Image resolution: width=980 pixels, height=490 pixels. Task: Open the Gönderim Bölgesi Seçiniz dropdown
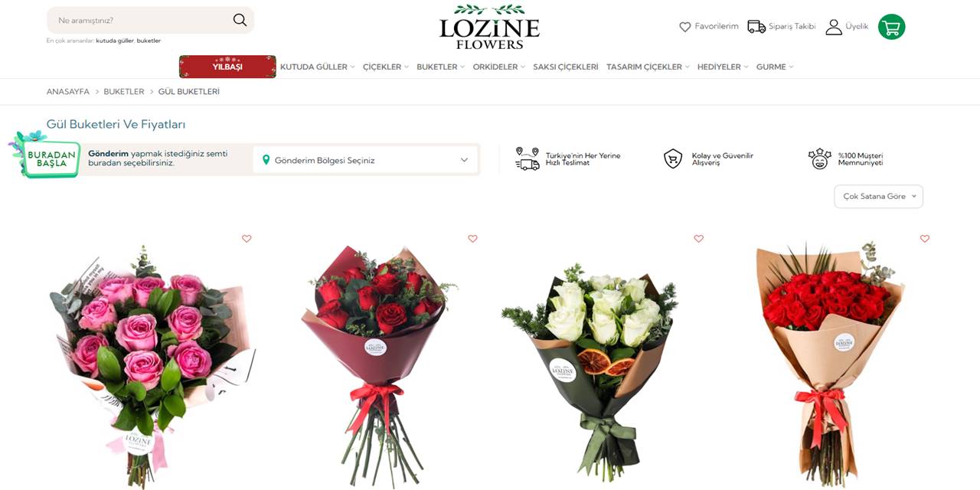tap(365, 160)
